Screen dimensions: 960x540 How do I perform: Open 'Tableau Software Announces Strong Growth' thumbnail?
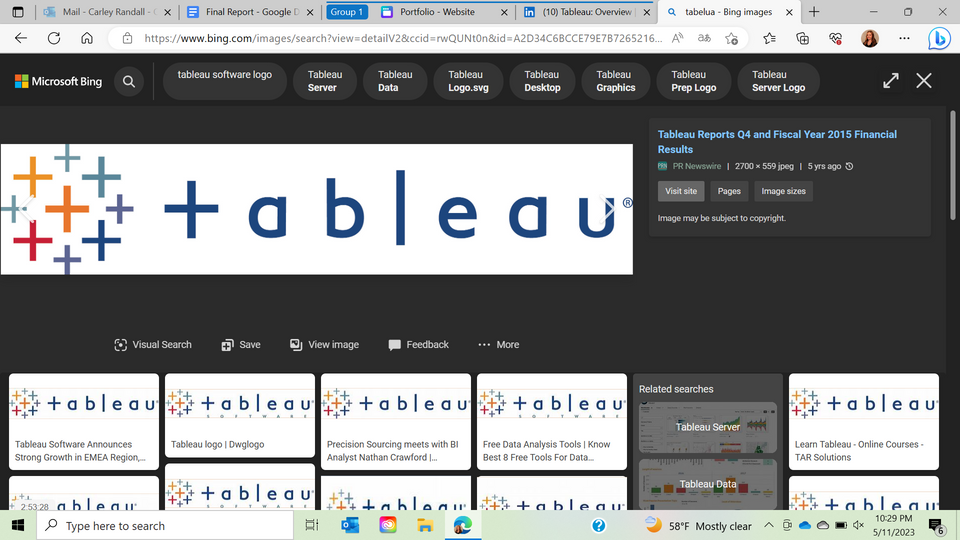pyautogui.click(x=84, y=421)
